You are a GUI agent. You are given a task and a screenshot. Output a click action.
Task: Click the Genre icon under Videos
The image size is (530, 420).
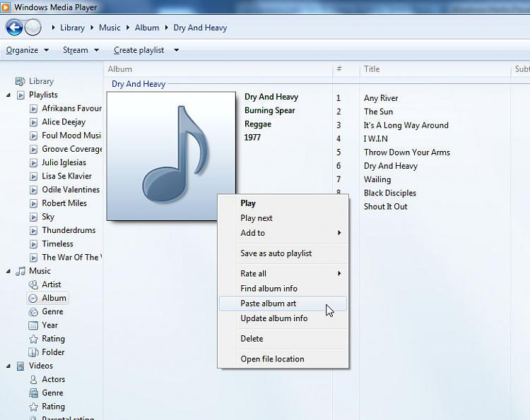[33, 393]
